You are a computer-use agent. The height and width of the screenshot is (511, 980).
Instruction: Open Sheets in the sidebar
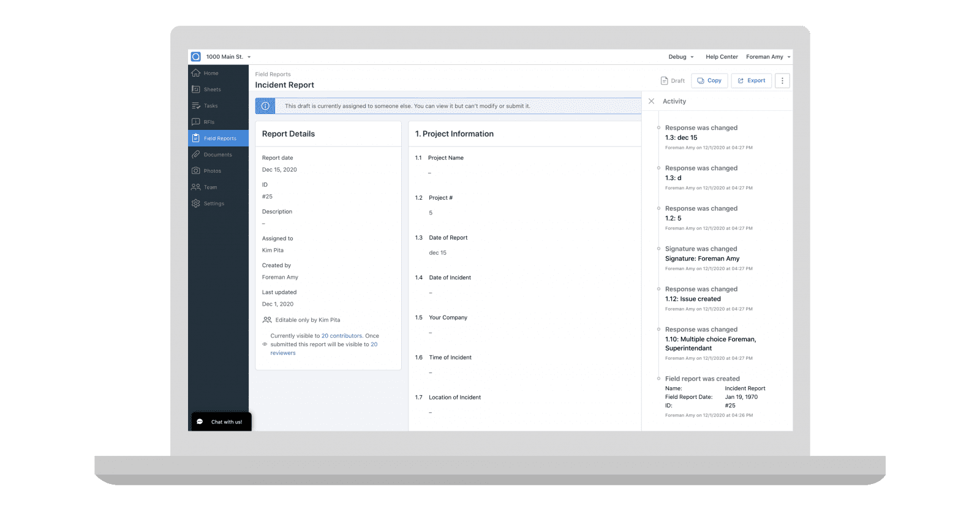218,89
